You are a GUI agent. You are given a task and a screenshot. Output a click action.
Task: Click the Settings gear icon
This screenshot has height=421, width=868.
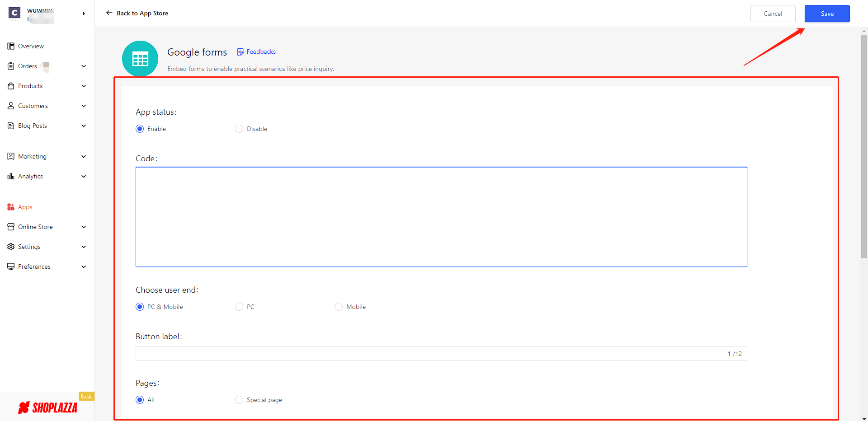(11, 247)
